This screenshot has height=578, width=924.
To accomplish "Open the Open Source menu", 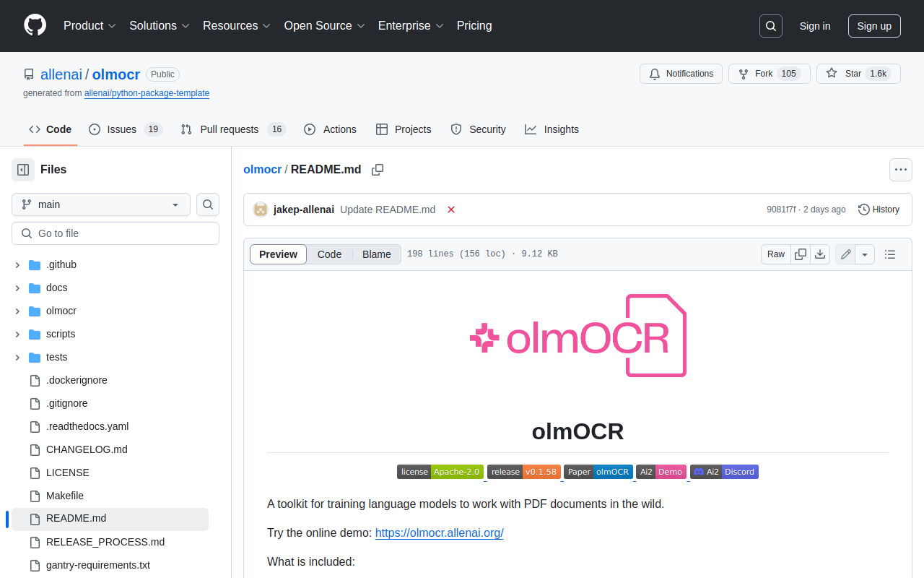I will point(324,26).
